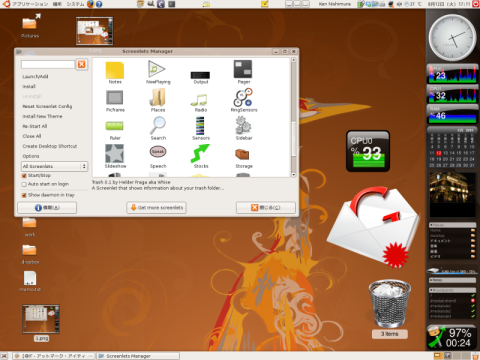The height and width of the screenshot is (360, 480).
Task: Open Options in Screenlets Manager
Action: 31,156
